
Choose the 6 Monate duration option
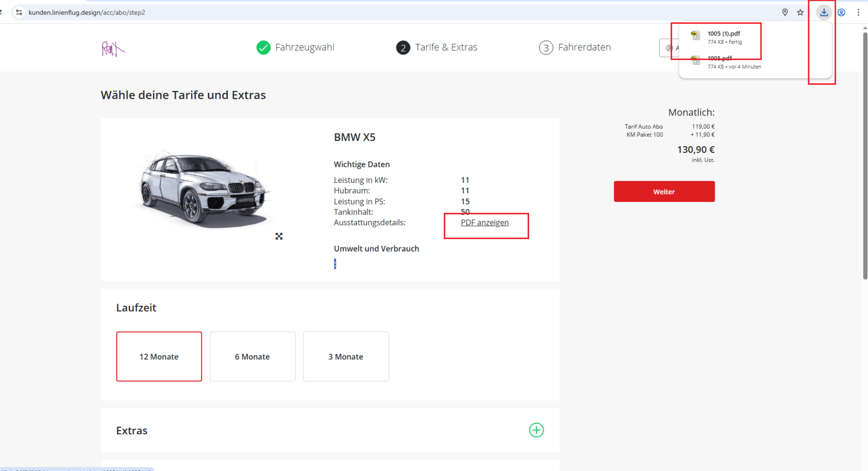[x=252, y=356]
